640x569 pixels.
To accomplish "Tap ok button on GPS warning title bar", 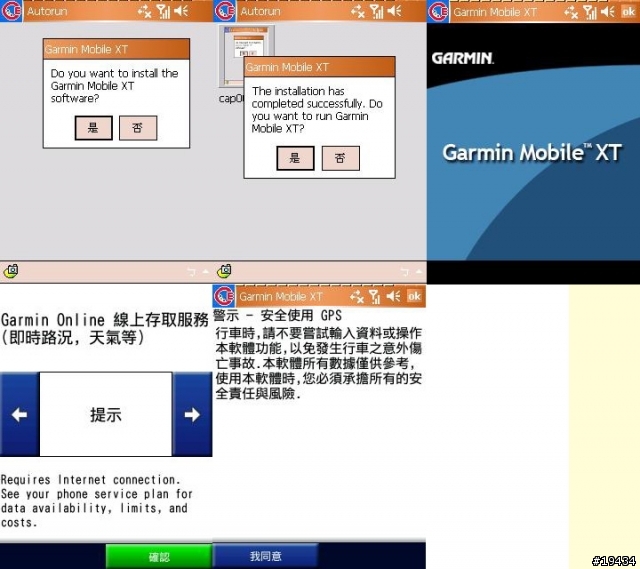I will point(414,296).
